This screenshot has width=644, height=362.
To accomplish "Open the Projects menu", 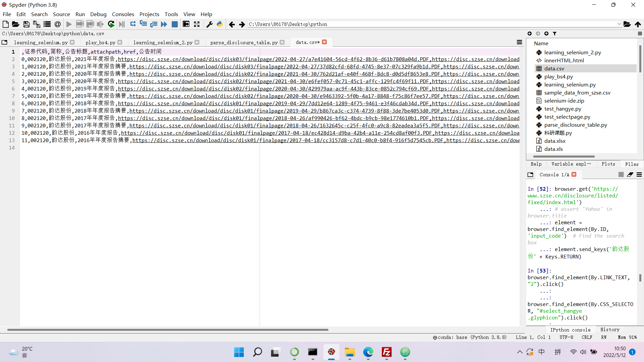I will [x=149, y=14].
